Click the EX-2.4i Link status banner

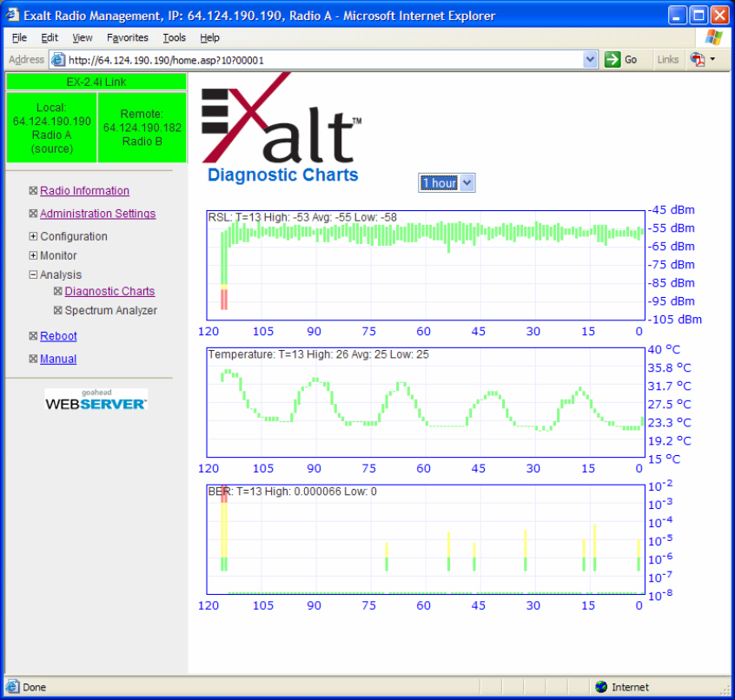(96, 82)
